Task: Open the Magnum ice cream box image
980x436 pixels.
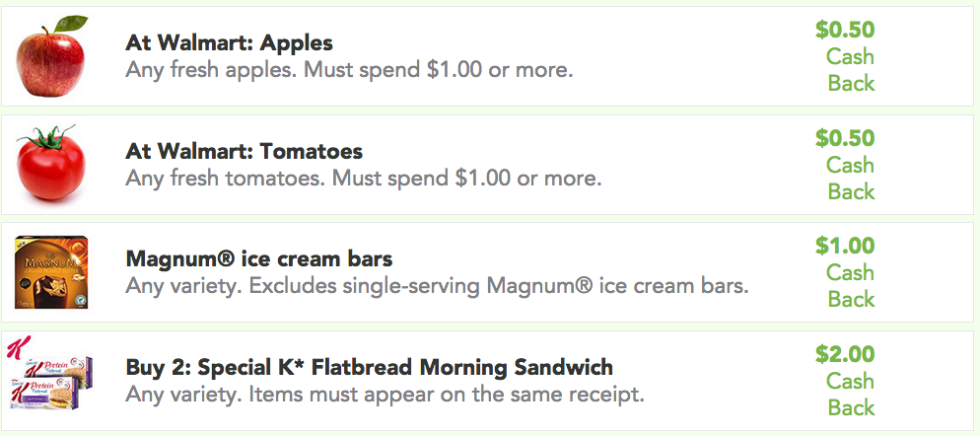Action: pyautogui.click(x=50, y=272)
